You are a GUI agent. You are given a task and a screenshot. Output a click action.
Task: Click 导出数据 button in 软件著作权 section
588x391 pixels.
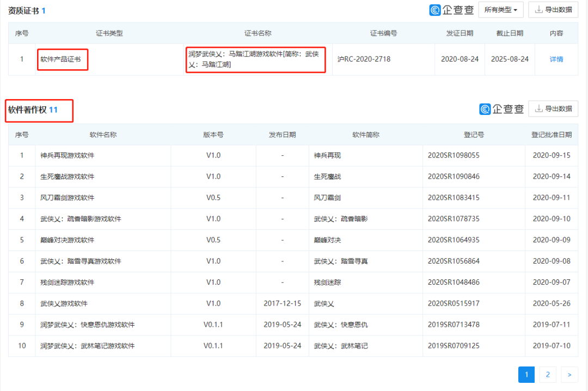tap(553, 109)
